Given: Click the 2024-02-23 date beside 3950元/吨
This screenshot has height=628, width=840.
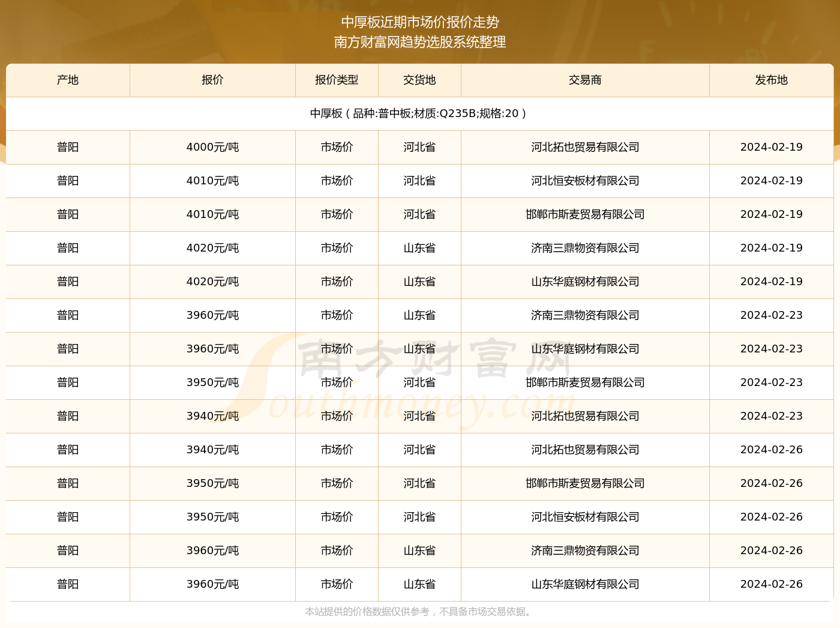Looking at the screenshot, I should 771,382.
